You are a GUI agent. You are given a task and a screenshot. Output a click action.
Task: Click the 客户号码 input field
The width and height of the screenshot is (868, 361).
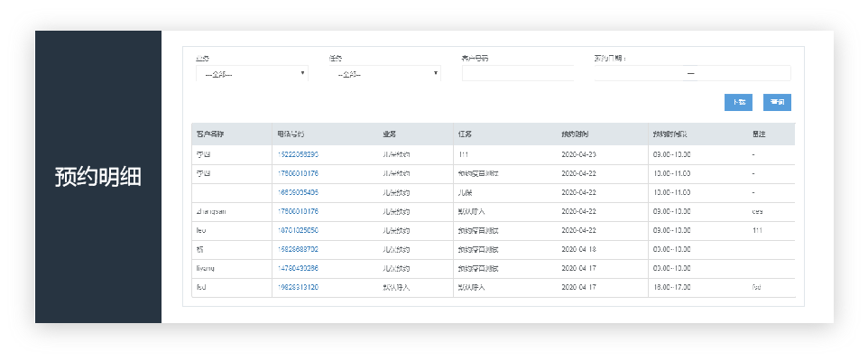517,74
